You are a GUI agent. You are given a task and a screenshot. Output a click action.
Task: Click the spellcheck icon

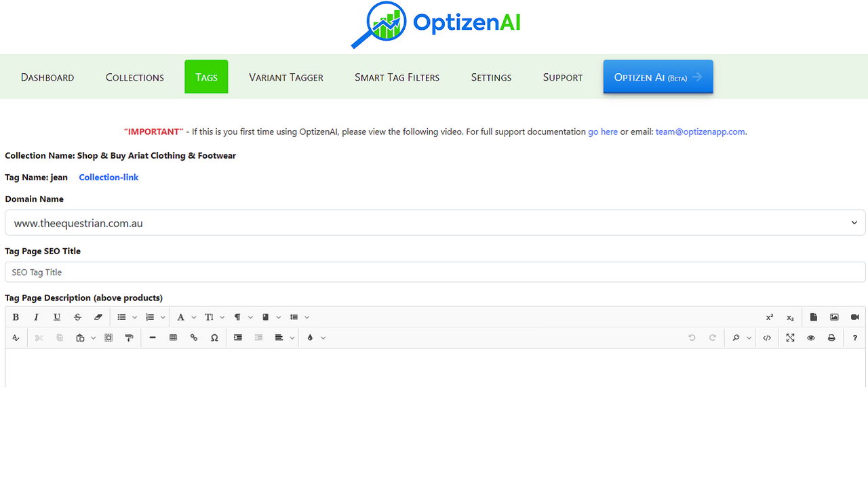[x=16, y=338]
